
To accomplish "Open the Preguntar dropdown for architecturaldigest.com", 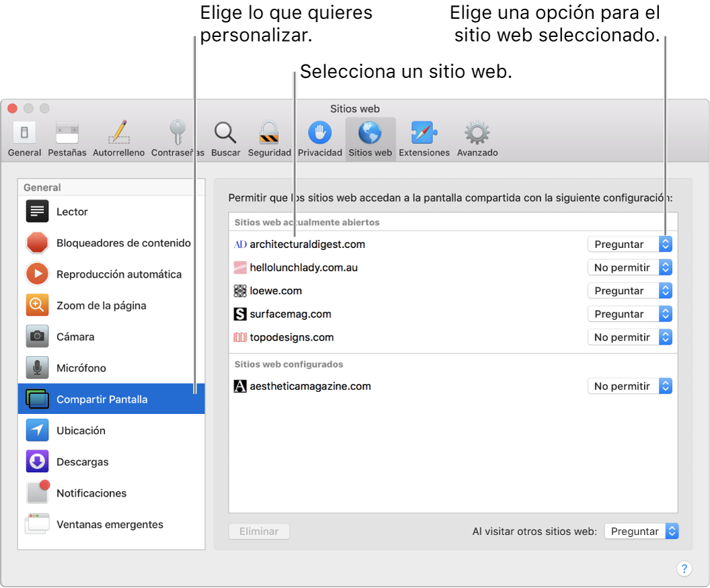I will [x=629, y=244].
